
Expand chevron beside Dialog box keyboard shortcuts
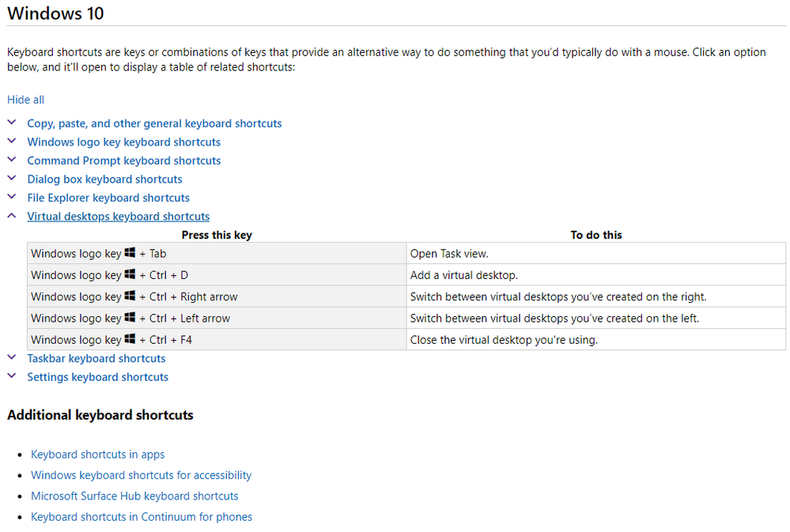point(12,178)
